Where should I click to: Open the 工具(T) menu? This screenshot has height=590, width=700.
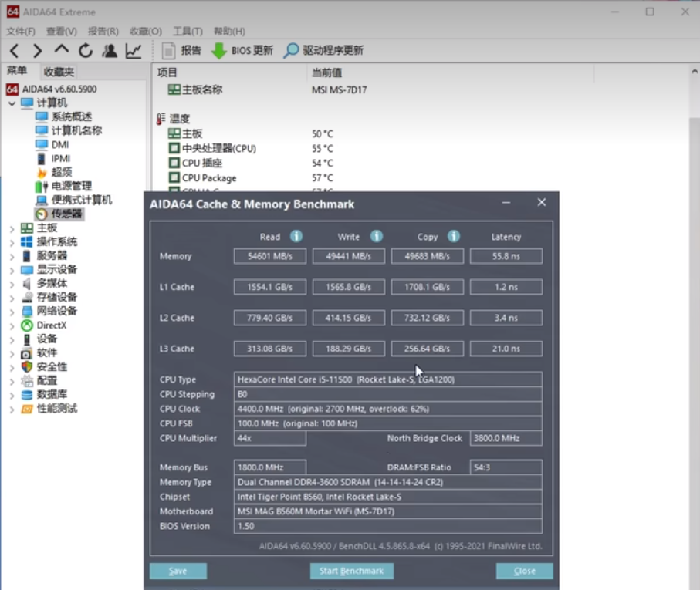point(188,32)
